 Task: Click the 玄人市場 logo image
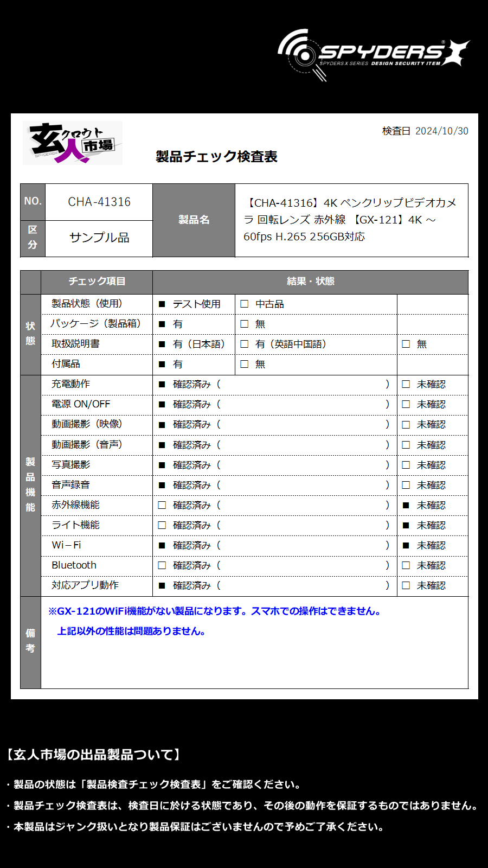pyautogui.click(x=73, y=143)
